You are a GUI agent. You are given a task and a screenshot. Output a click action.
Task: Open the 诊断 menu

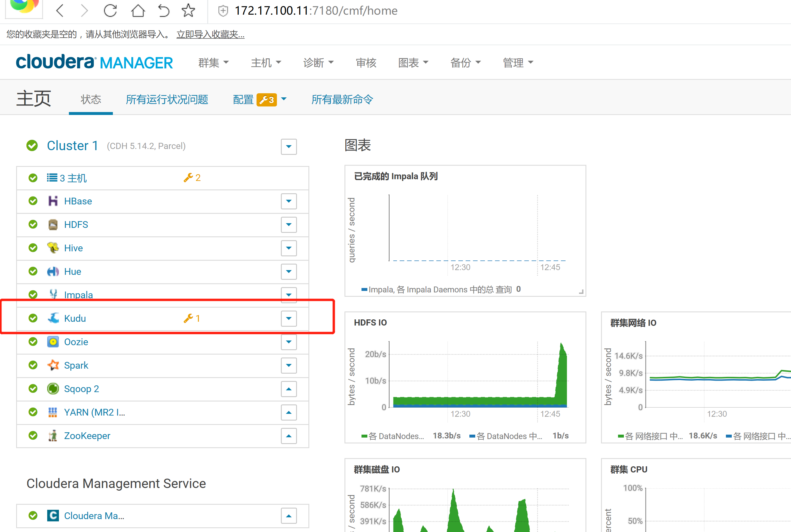point(318,63)
